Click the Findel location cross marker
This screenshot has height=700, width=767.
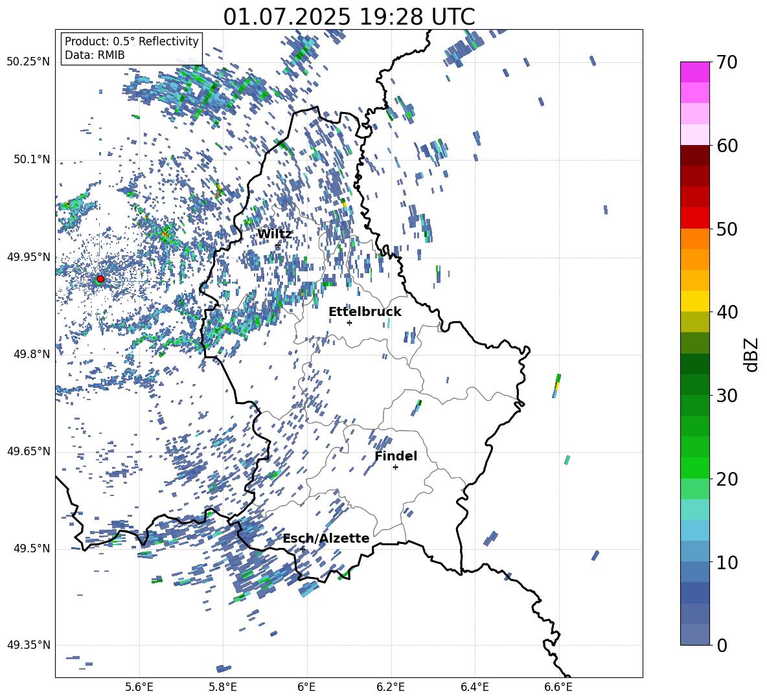(x=395, y=468)
